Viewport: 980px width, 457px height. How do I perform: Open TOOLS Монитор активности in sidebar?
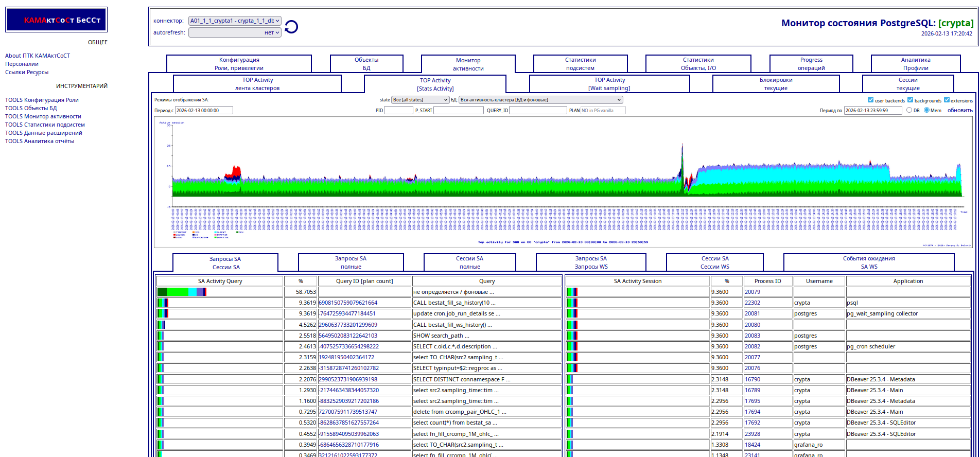(x=43, y=116)
